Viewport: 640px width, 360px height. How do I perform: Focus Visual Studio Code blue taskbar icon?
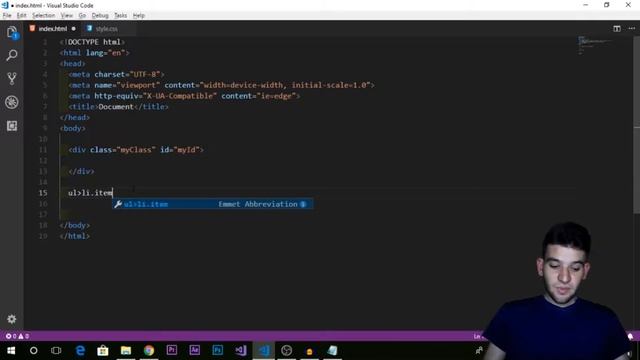[x=264, y=351]
